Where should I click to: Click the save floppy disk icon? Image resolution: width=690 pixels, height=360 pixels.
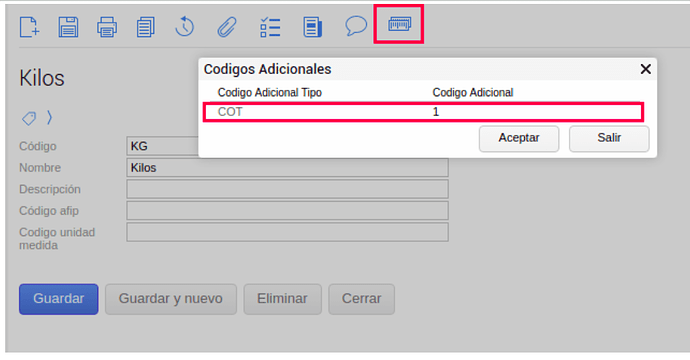coord(68,27)
